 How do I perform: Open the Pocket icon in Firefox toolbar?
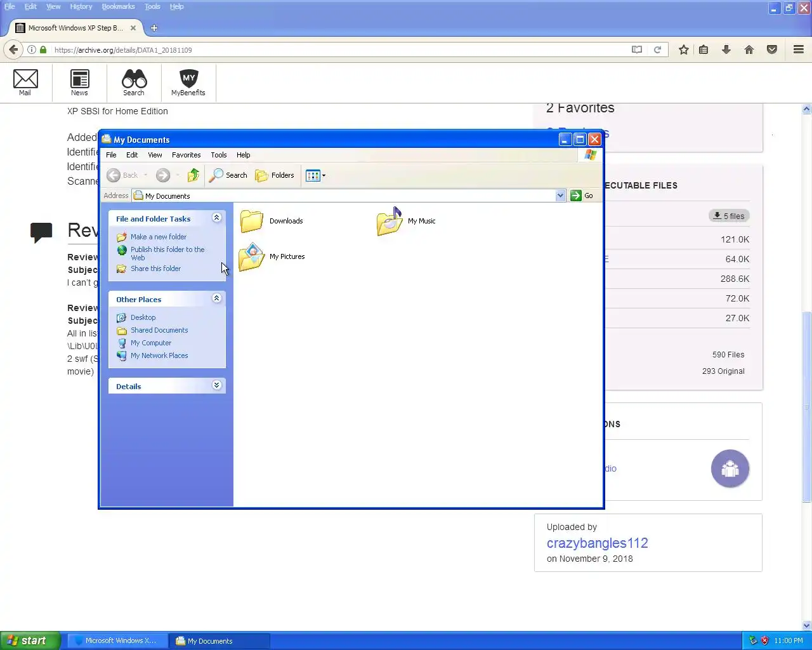(772, 50)
